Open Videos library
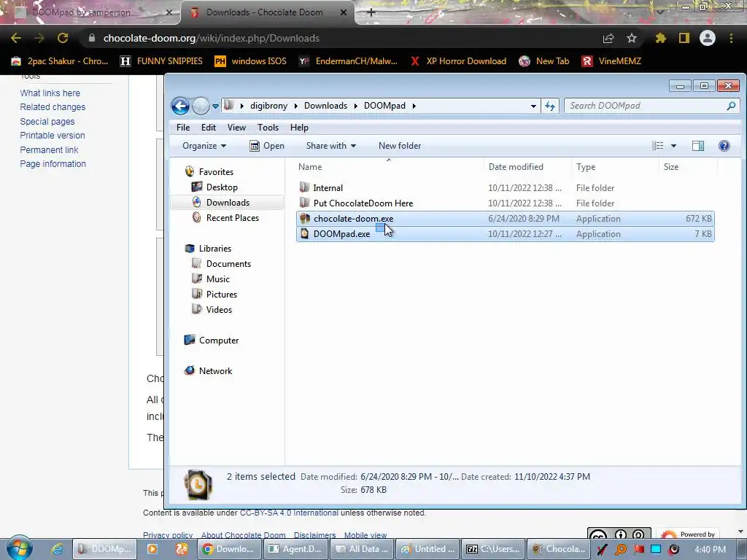 (x=219, y=309)
